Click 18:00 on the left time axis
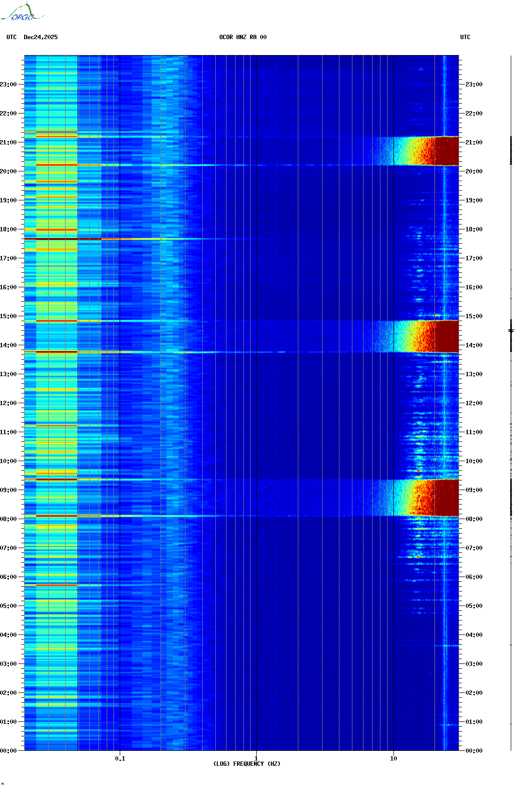This screenshot has width=532, height=789. [x=8, y=229]
